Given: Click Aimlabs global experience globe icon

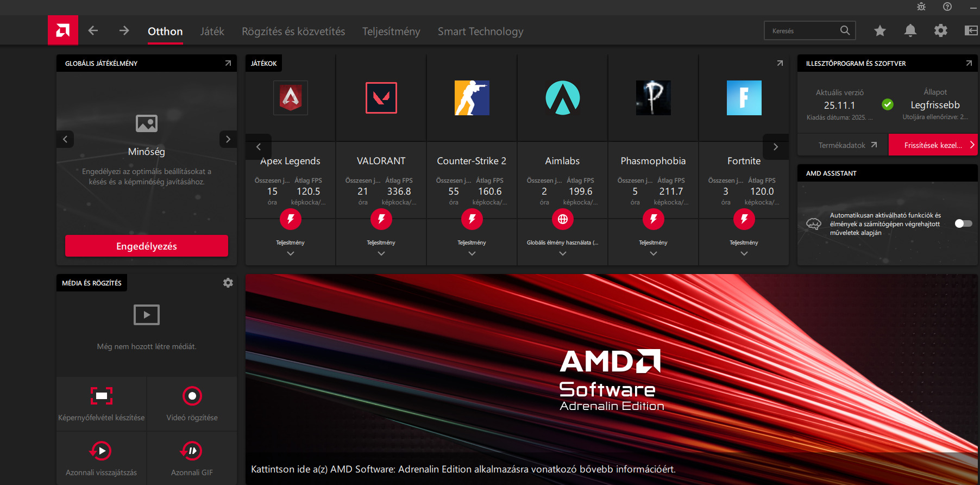Looking at the screenshot, I should click(563, 219).
